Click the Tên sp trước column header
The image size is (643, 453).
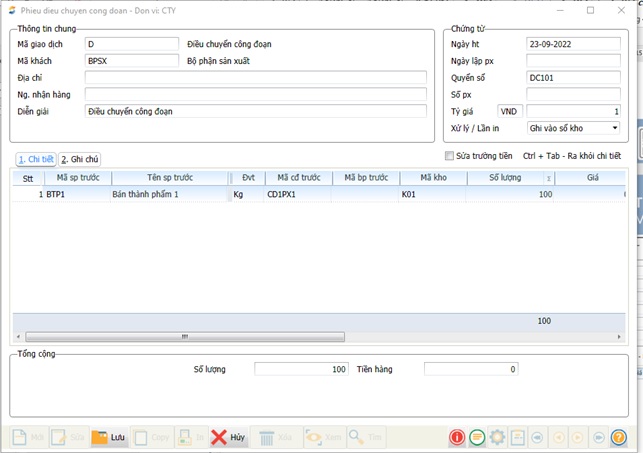tap(168, 177)
